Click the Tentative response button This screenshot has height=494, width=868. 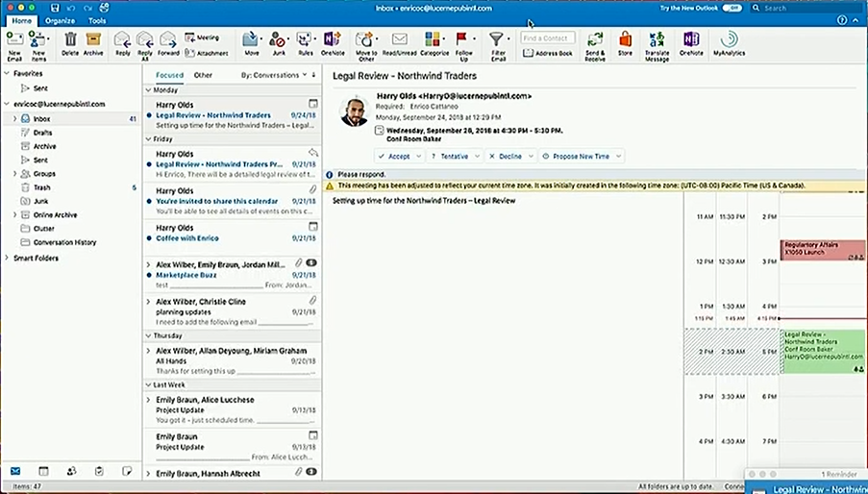tap(449, 156)
